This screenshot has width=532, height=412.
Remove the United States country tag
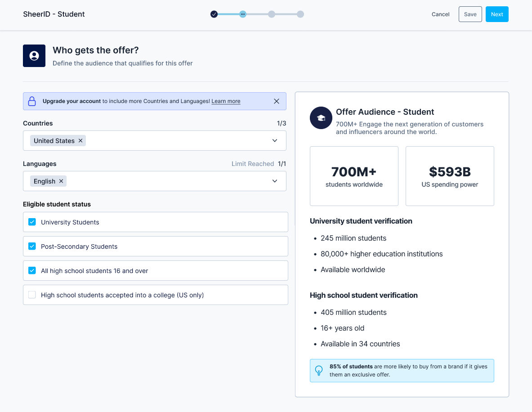pos(80,141)
